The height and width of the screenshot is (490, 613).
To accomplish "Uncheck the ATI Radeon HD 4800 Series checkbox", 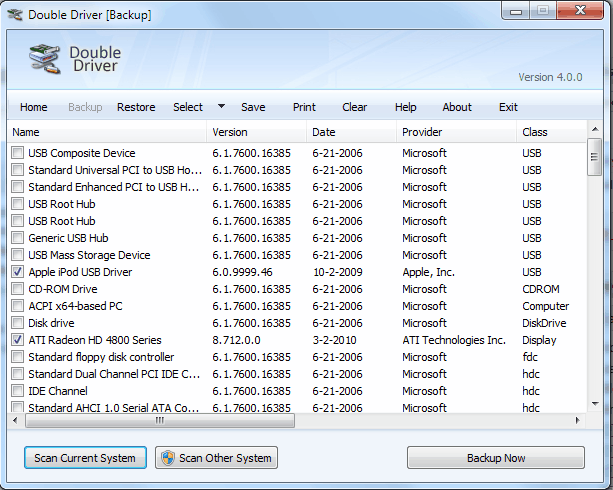I will (x=18, y=340).
